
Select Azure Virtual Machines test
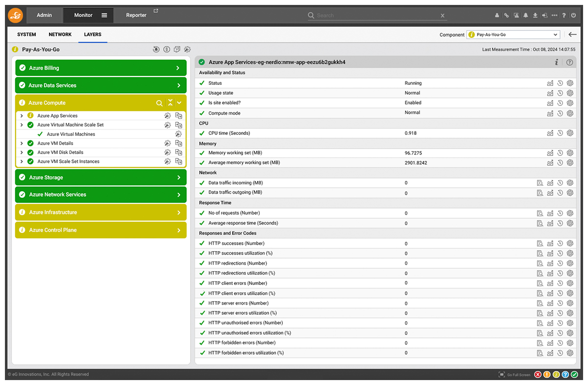click(71, 134)
